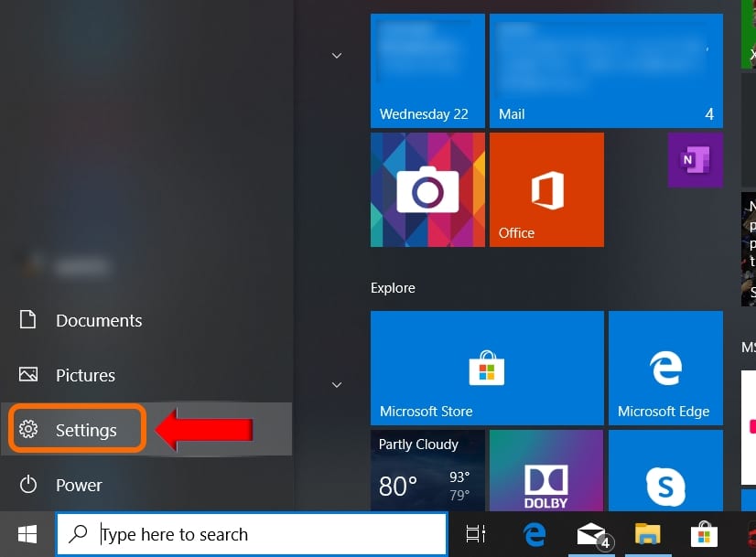Click the Windows Start button
Screen dimensions: 756x557
pos(27,534)
